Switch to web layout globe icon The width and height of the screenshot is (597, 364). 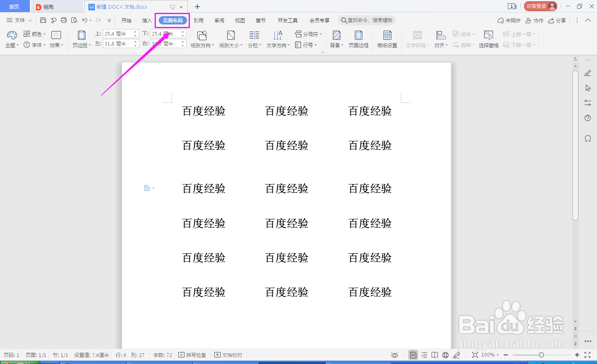tap(446, 355)
